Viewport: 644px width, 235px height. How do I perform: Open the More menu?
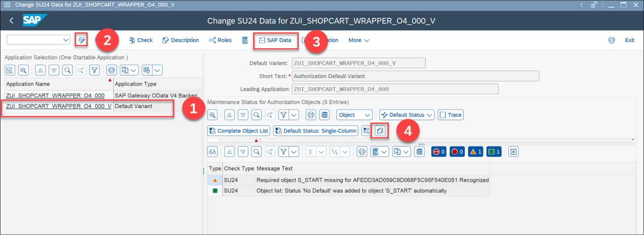click(359, 40)
